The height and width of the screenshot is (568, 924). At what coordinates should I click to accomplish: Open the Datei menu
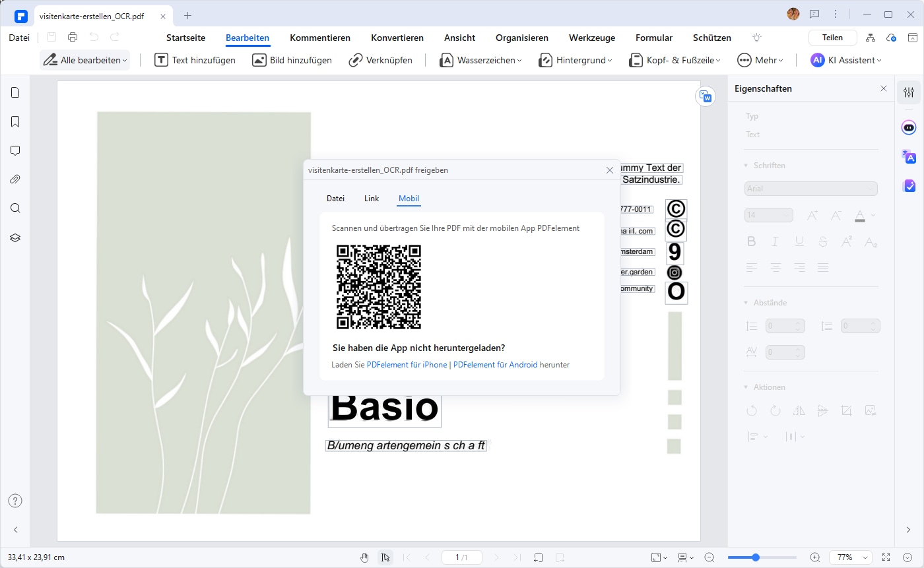[x=19, y=38]
